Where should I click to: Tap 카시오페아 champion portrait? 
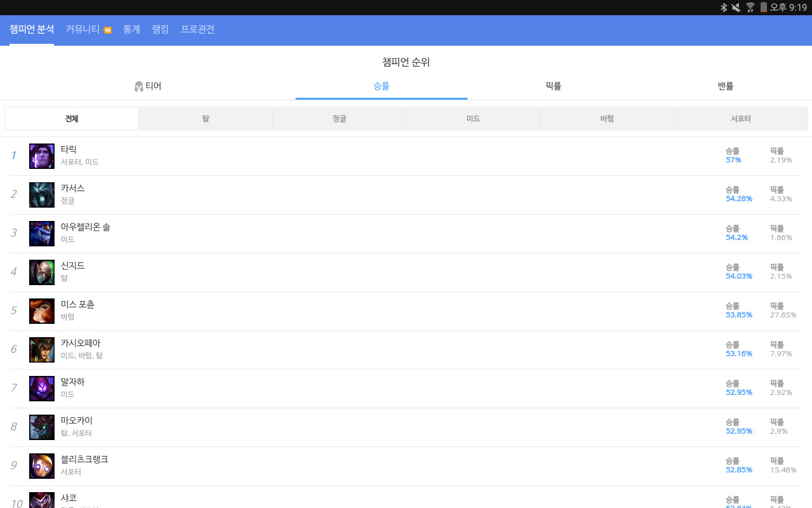(42, 350)
